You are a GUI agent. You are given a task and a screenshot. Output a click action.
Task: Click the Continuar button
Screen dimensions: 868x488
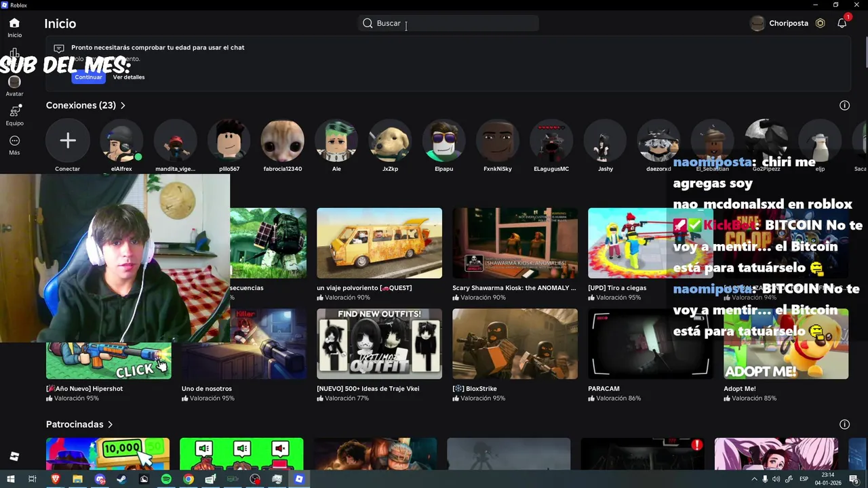pos(88,77)
